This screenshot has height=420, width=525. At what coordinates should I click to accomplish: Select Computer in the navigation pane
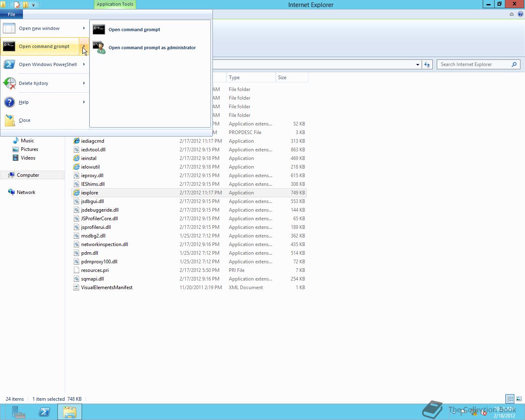pyautogui.click(x=28, y=175)
